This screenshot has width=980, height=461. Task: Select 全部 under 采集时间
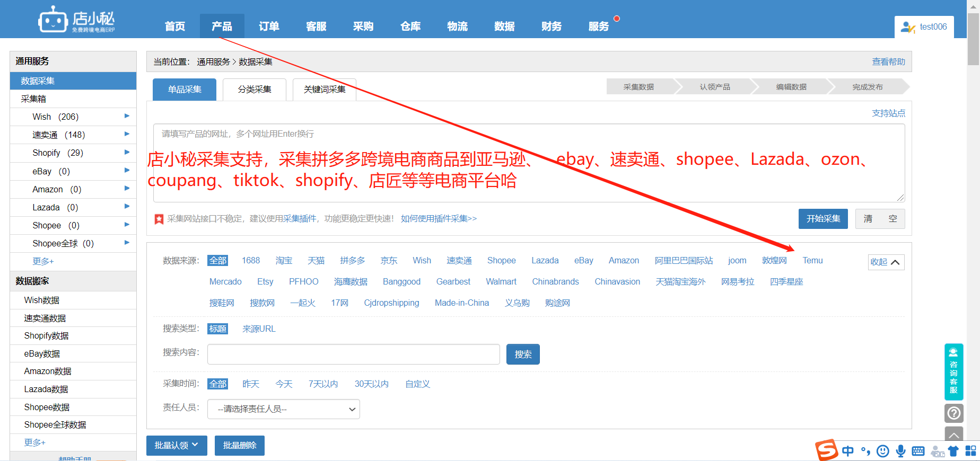[217, 384]
